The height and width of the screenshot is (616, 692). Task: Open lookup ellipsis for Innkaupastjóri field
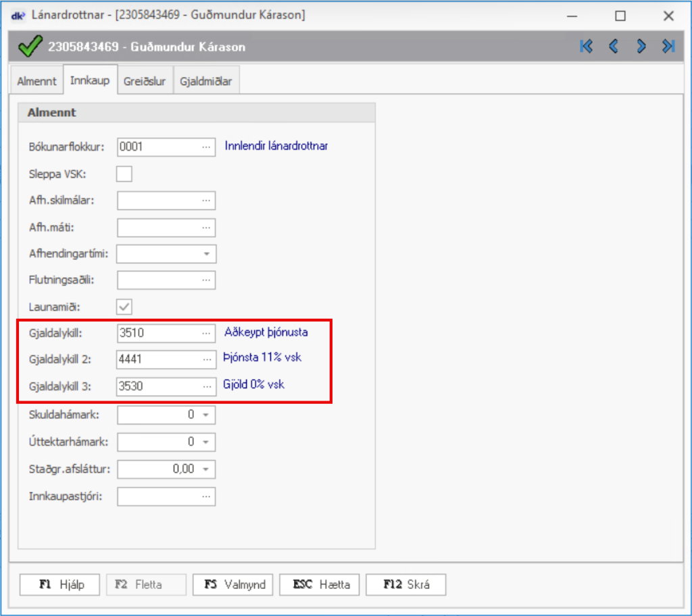(206, 496)
